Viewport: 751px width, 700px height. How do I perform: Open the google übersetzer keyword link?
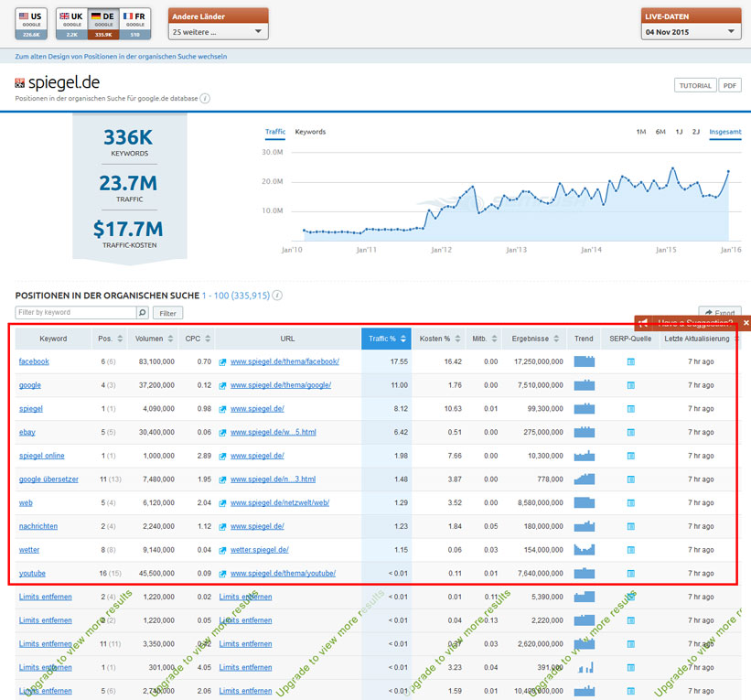[48, 479]
